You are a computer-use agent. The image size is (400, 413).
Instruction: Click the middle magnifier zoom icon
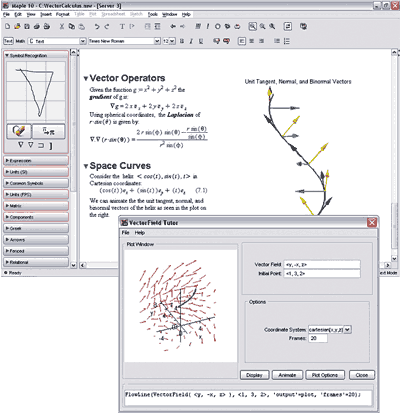pyautogui.click(x=263, y=26)
